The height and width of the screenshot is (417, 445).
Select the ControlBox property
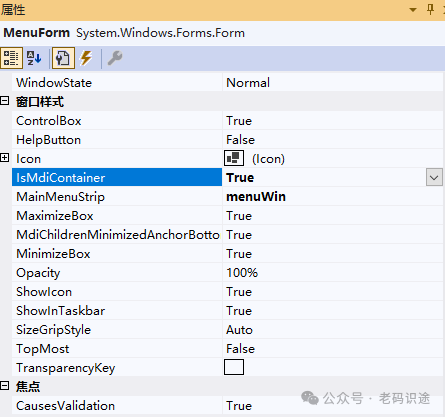tap(49, 121)
